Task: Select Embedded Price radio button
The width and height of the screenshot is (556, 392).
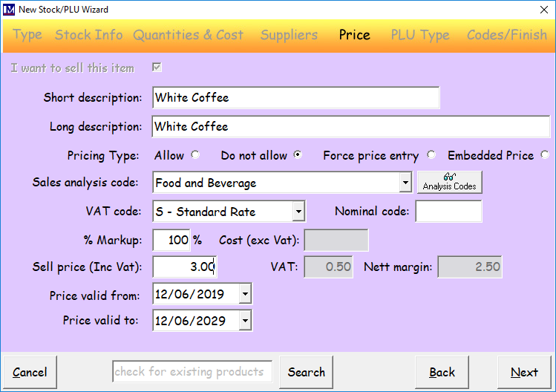Action: click(x=545, y=154)
